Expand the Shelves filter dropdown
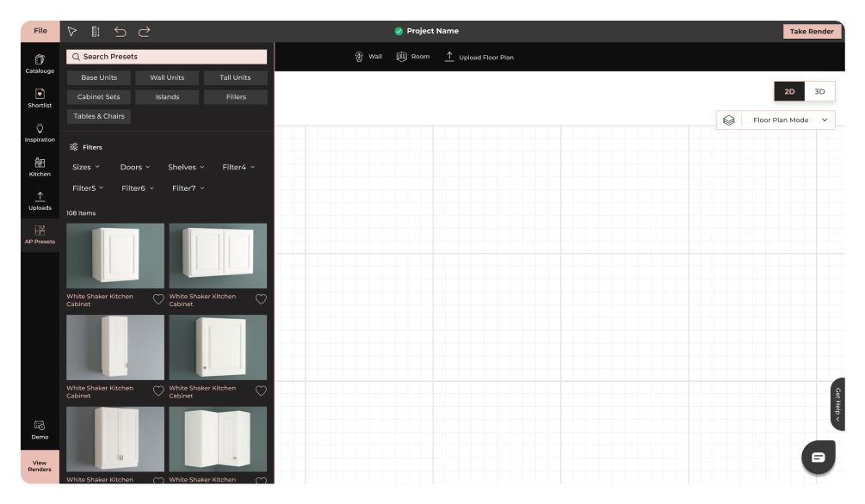 coord(186,167)
